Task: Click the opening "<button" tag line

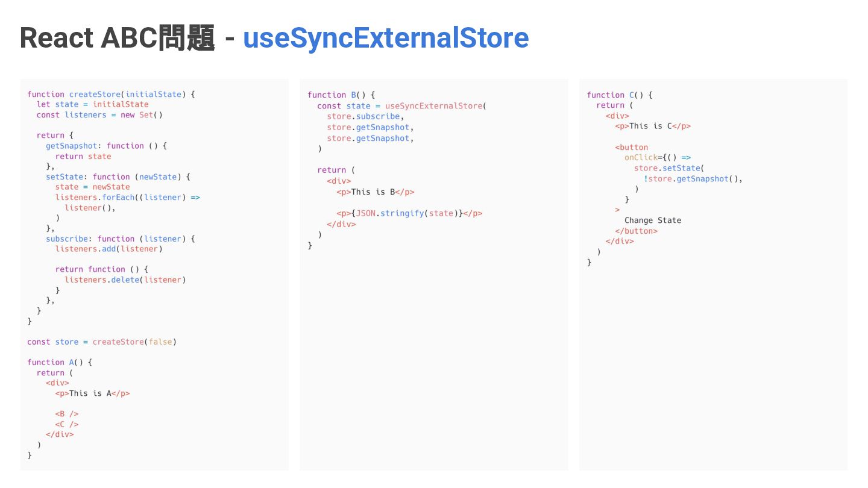Action: (632, 147)
